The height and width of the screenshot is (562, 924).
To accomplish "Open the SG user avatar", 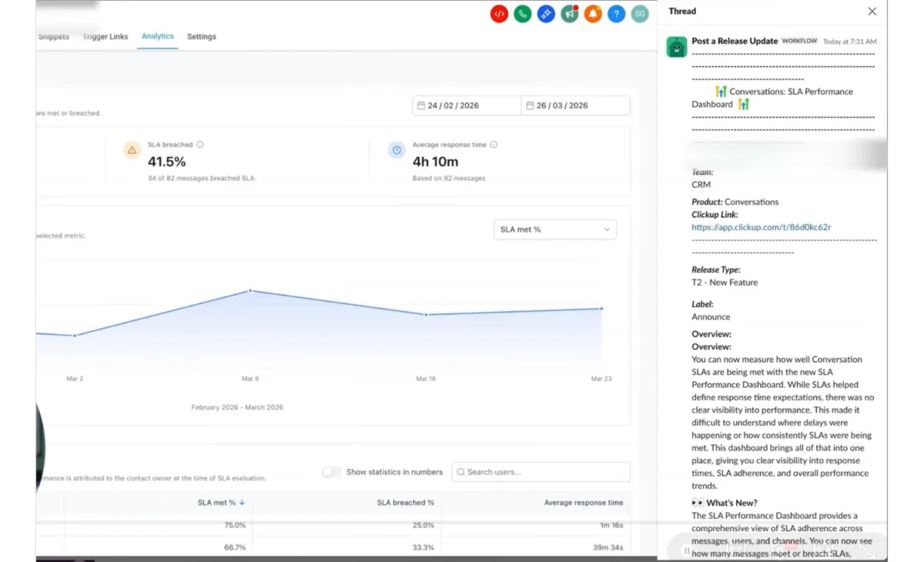I will pyautogui.click(x=639, y=14).
